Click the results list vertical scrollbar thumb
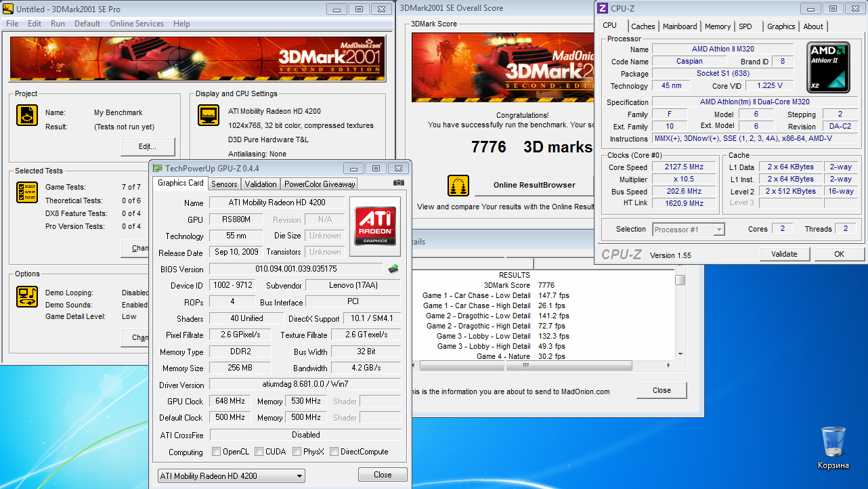868x489 pixels. click(680, 280)
